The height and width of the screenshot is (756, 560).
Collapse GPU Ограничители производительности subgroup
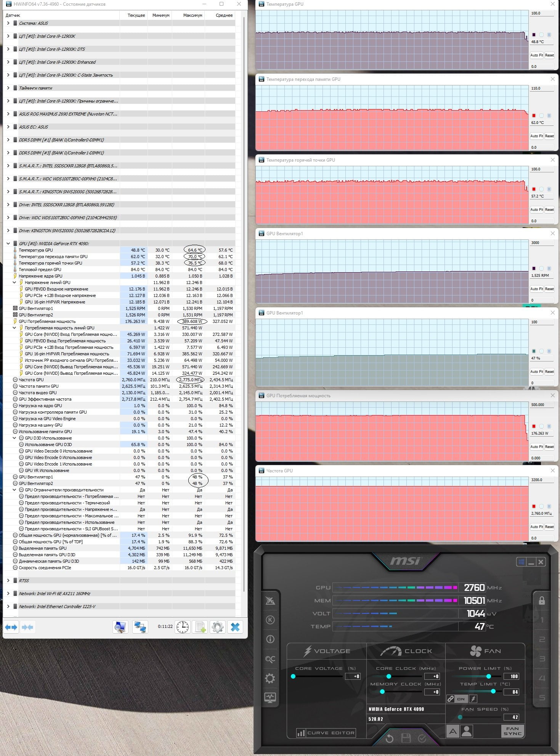14,490
